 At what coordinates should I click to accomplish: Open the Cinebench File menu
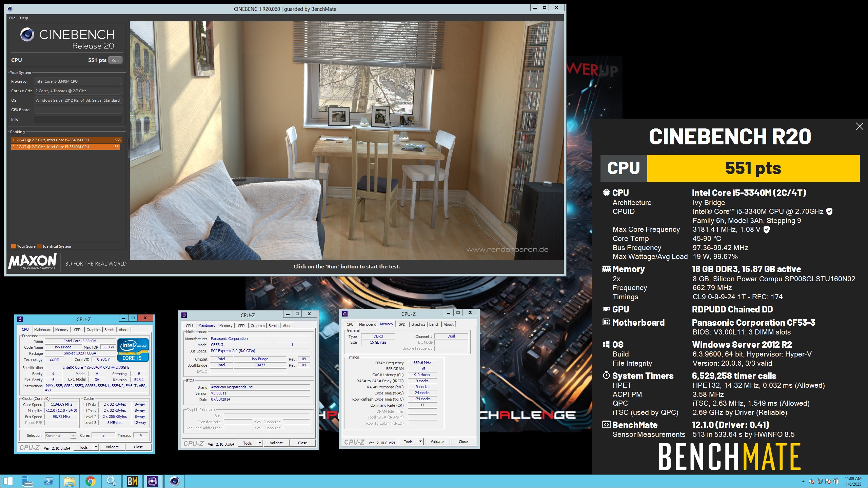point(12,18)
